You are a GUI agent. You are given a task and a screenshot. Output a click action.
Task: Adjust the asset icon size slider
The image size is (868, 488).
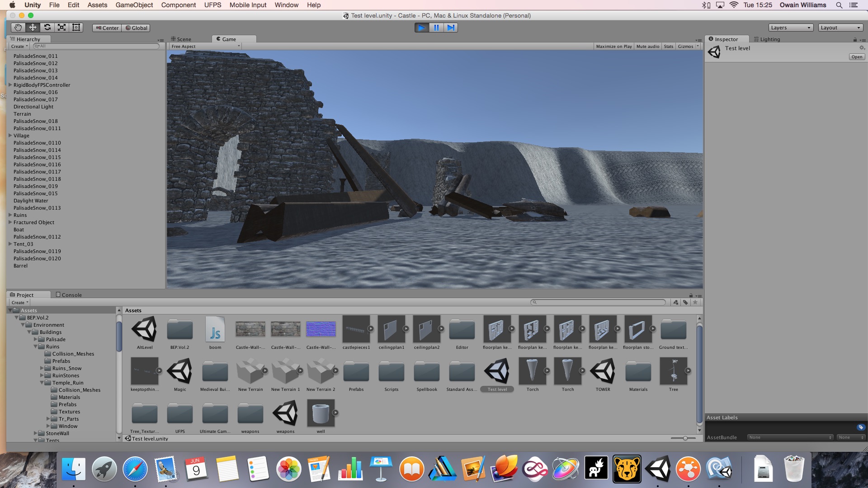tap(685, 438)
